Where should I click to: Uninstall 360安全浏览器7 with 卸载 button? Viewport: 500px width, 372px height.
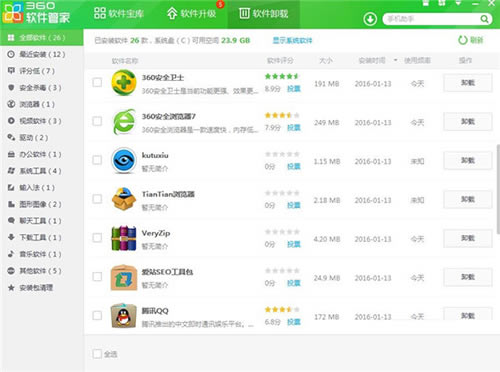pos(468,122)
